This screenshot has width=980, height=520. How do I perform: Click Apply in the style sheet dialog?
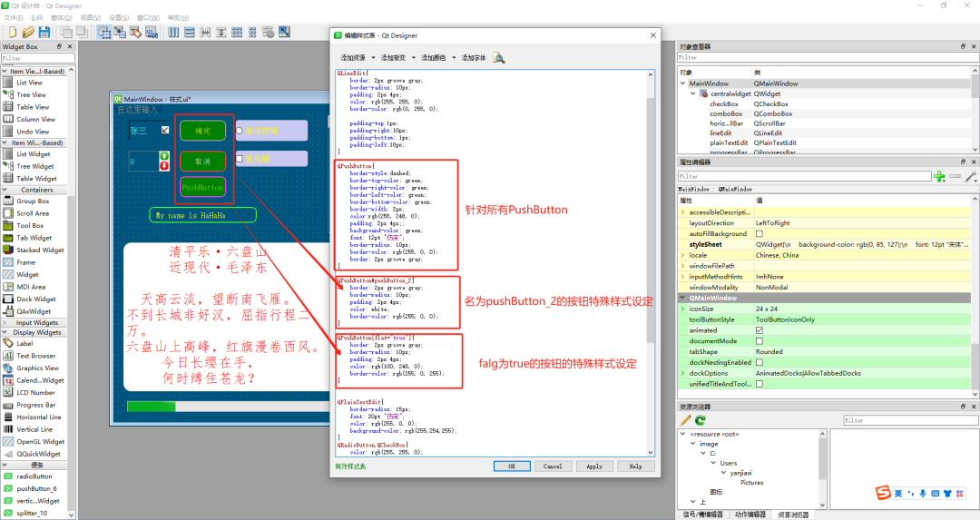(594, 466)
